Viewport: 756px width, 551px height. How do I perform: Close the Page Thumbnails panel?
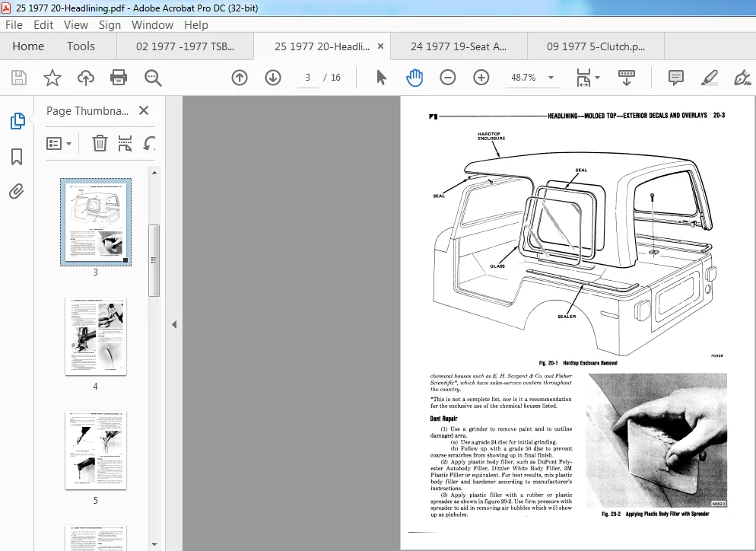tap(144, 110)
